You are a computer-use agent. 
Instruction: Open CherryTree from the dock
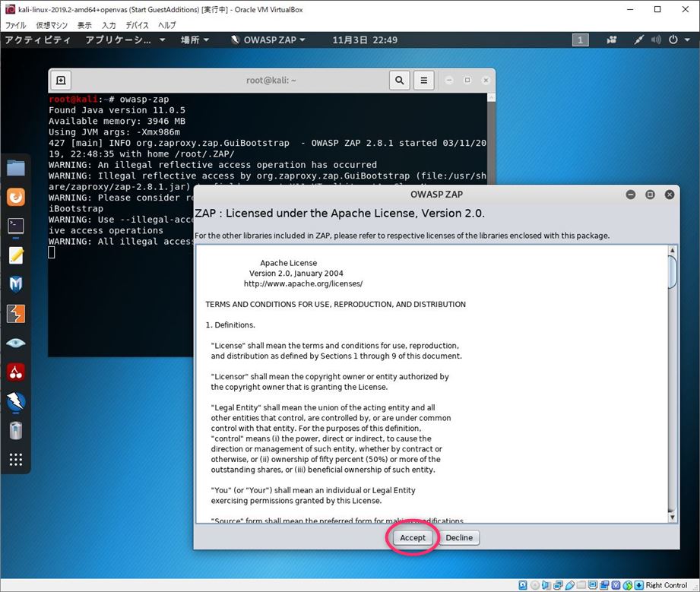16,371
